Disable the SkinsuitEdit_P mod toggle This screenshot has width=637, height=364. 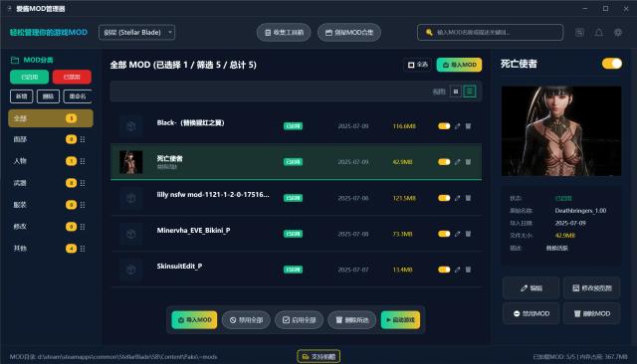click(x=444, y=270)
